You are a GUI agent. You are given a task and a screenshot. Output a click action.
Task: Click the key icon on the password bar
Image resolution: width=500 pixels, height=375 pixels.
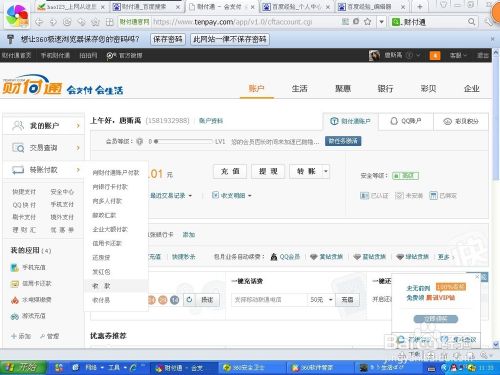point(10,39)
